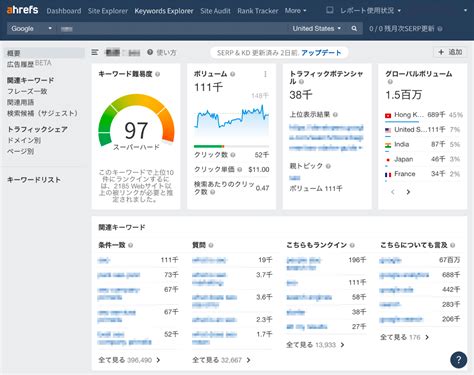Click the India country row
The image size is (474, 375).
pos(423,145)
